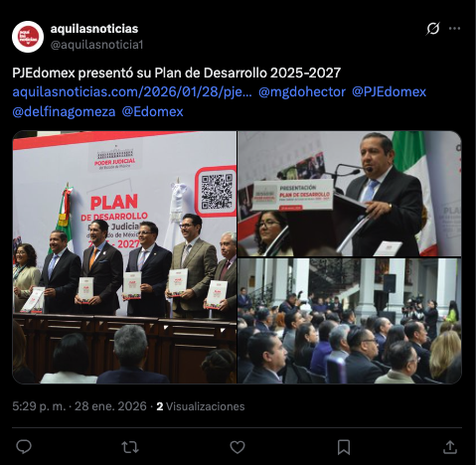The width and height of the screenshot is (476, 465).
Task: Click the reply speech bubble icon
Action: pyautogui.click(x=24, y=447)
